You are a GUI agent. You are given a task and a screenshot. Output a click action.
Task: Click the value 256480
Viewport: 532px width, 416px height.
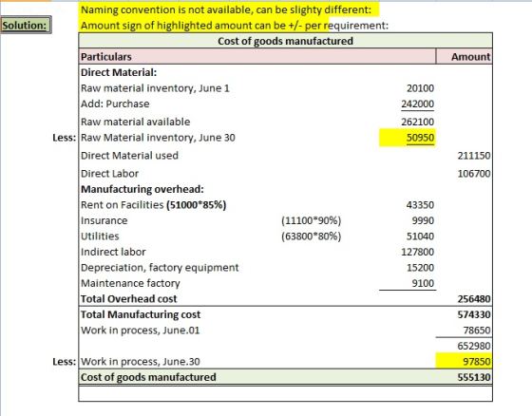point(474,298)
